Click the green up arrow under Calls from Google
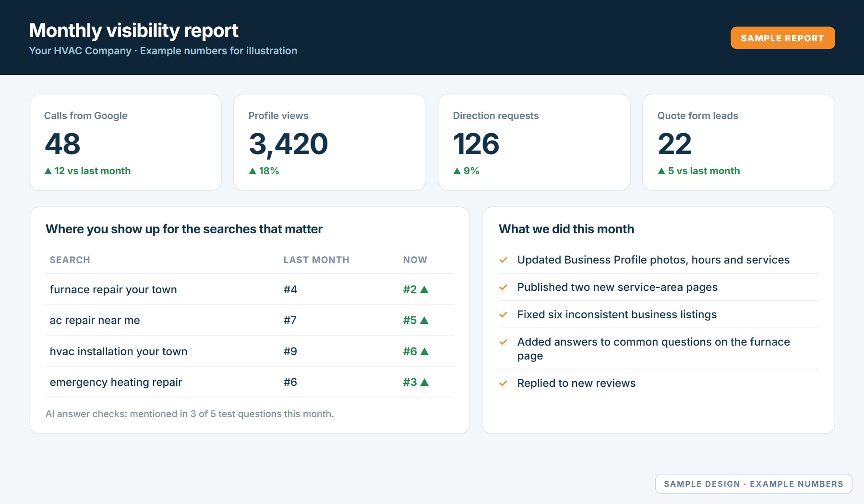864x504 pixels. (48, 171)
